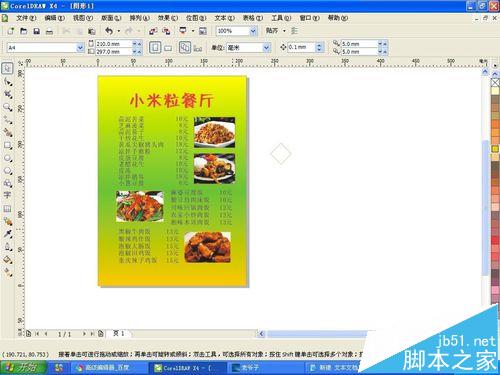Click the Paste icon in the toolbar

click(x=92, y=31)
